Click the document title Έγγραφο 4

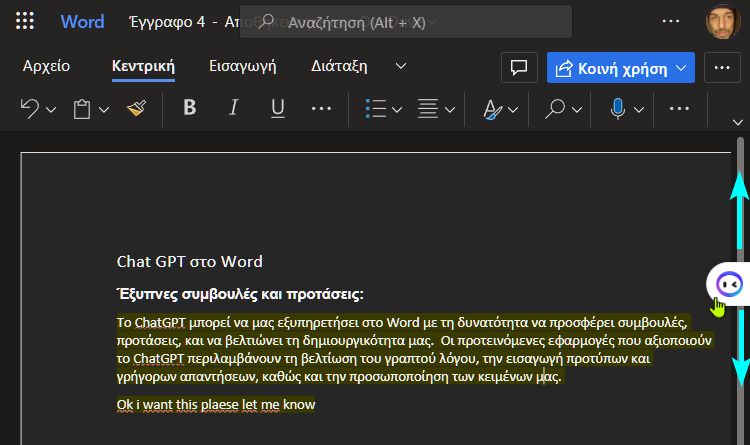coord(167,22)
